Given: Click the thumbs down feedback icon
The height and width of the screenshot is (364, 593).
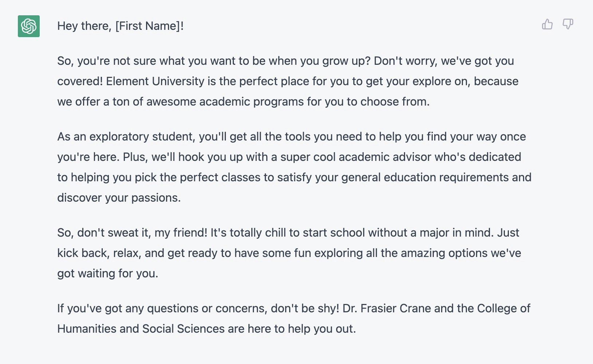Looking at the screenshot, I should 568,24.
